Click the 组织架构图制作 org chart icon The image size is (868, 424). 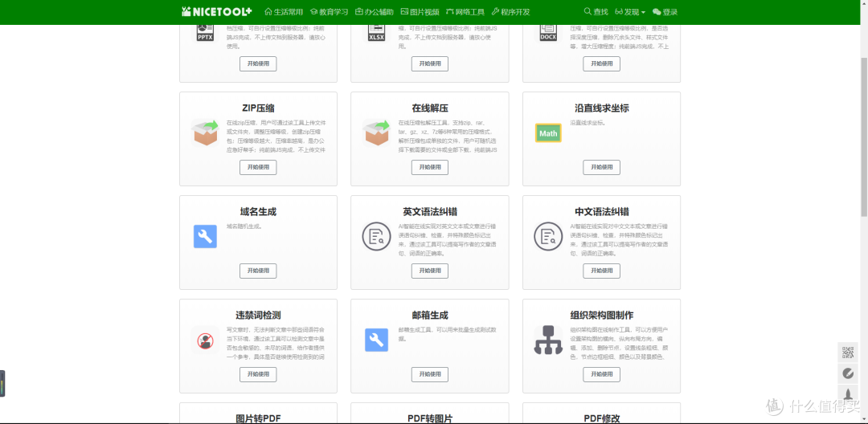pos(548,340)
